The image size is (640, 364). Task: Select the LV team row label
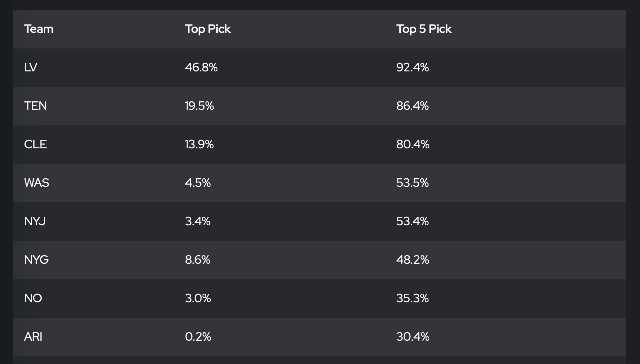[x=31, y=68]
